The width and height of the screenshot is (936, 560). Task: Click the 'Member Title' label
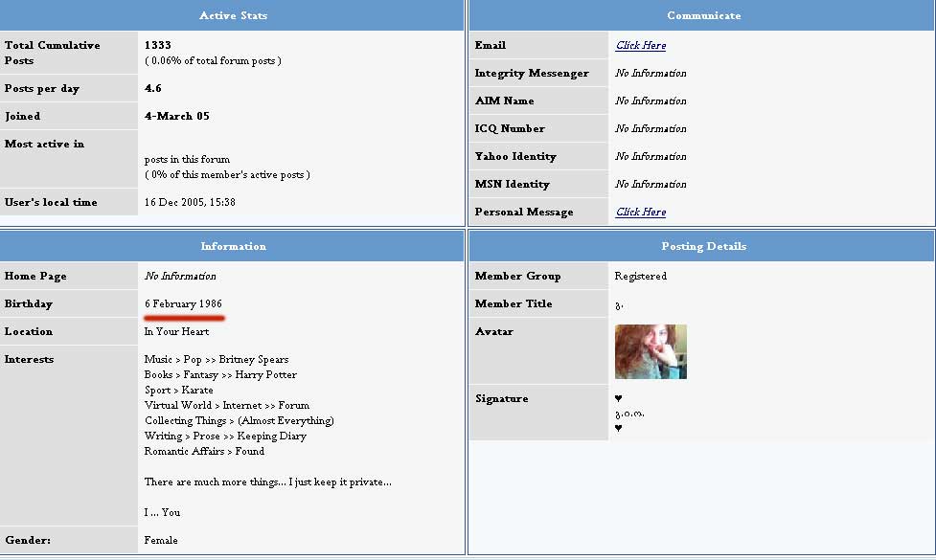coord(514,303)
